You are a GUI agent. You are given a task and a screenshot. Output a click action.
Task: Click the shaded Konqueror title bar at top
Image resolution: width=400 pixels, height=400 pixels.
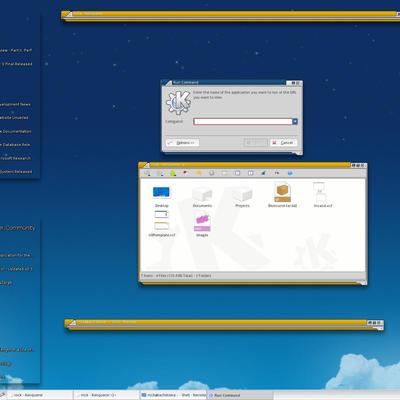tap(230, 14)
